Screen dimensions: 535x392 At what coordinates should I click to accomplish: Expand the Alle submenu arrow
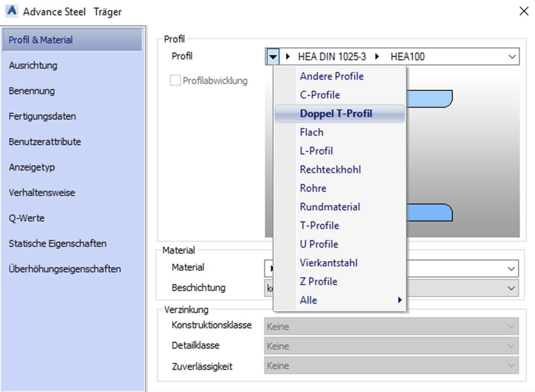pyautogui.click(x=399, y=300)
